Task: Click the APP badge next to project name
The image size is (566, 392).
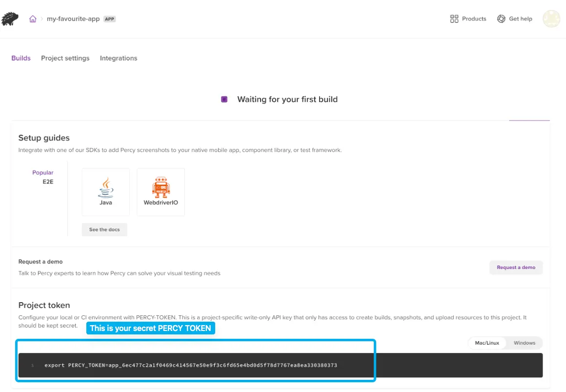Action: pos(109,19)
